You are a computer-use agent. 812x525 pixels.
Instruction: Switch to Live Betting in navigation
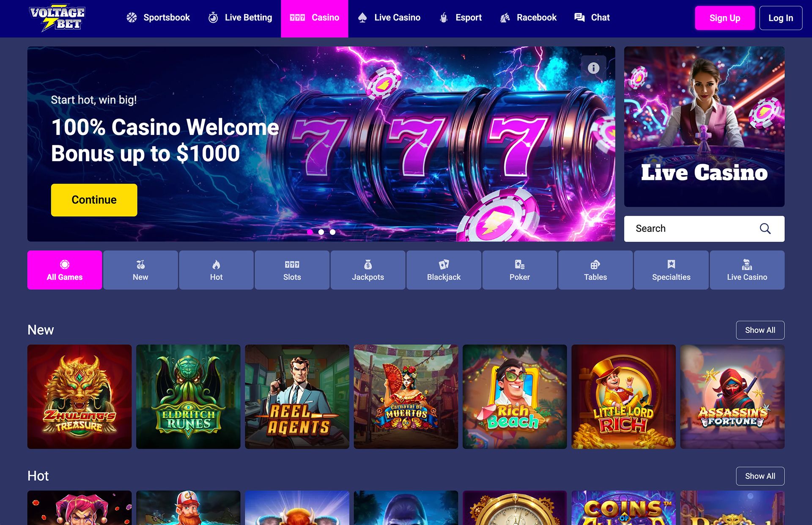click(240, 18)
